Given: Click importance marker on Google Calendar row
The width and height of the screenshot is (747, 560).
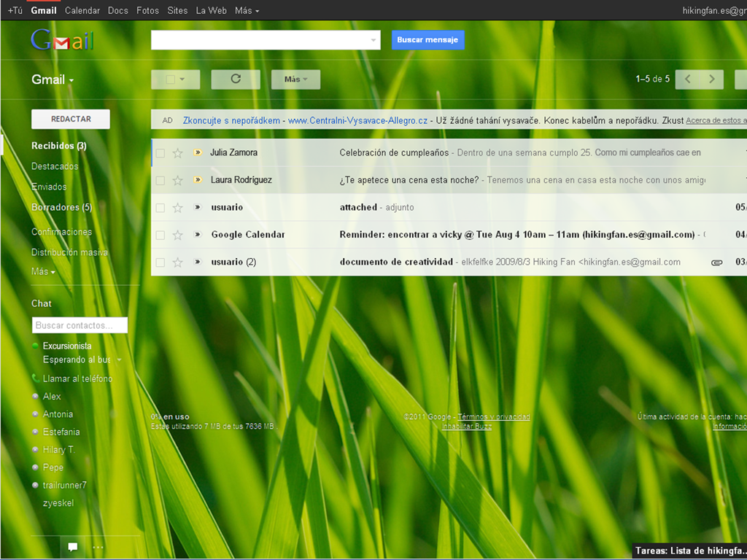Looking at the screenshot, I should (198, 234).
